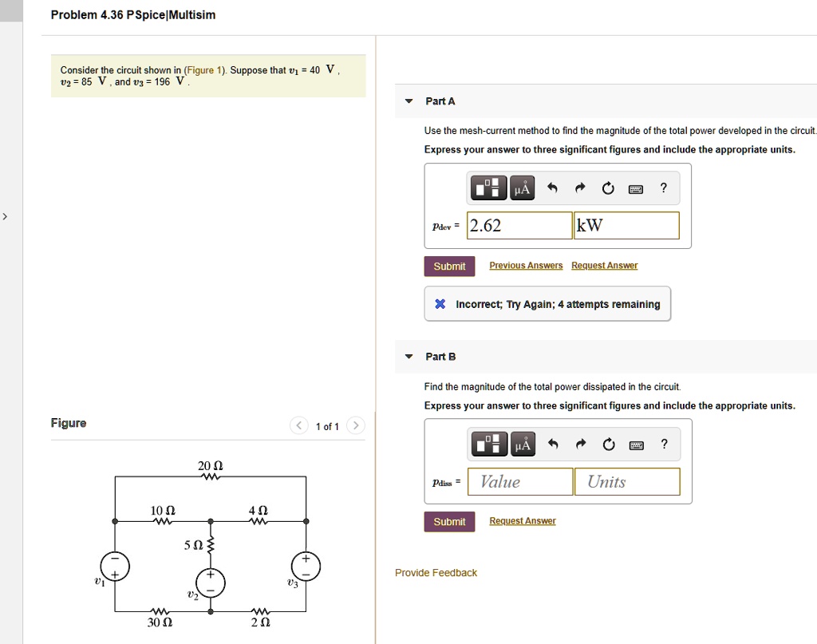Submit the Part A answer
Viewport: 817px width, 644px height.
449,266
